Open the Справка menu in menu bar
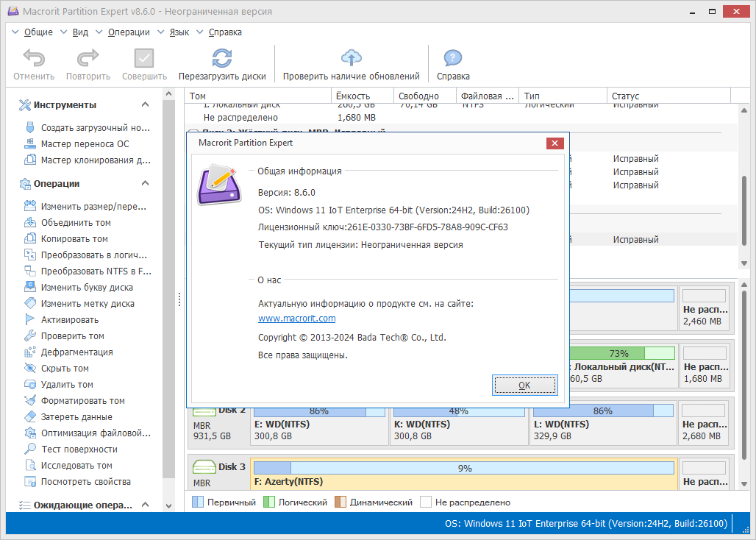This screenshot has height=540, width=756. (225, 32)
